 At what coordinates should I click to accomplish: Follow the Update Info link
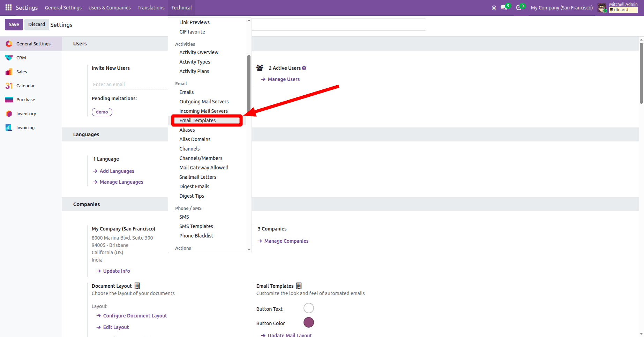tap(113, 271)
